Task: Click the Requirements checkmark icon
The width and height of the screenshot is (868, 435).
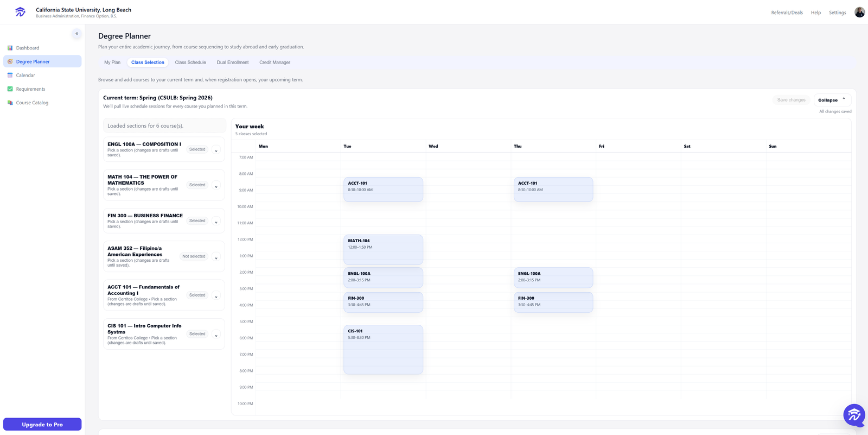Action: 10,89
